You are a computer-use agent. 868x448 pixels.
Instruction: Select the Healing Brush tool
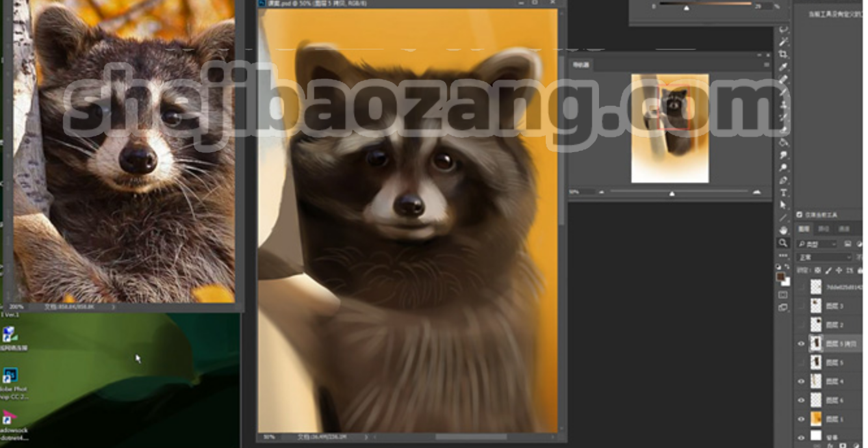(x=784, y=79)
